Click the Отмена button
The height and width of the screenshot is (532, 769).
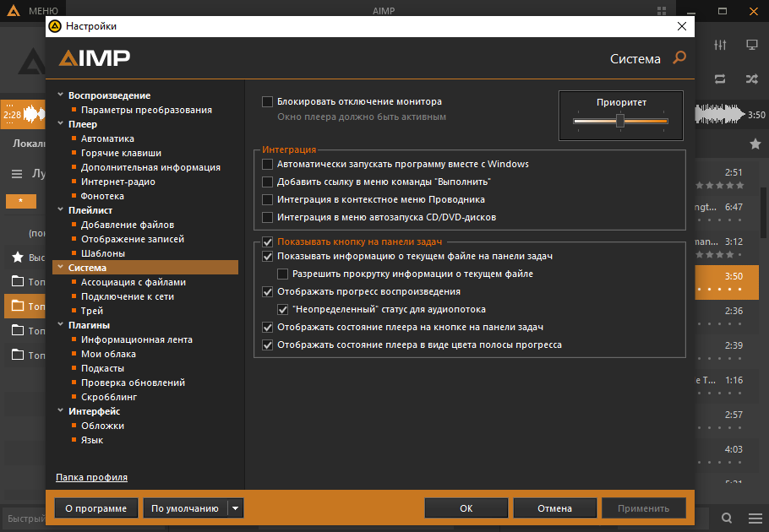[x=554, y=508]
